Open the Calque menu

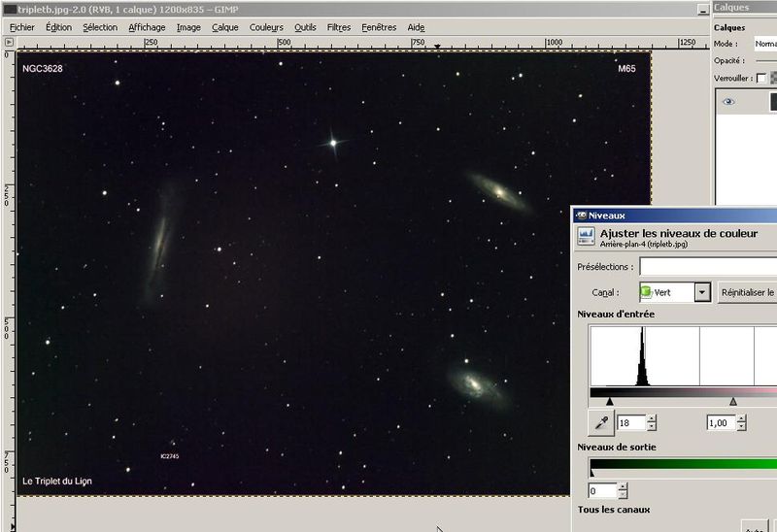click(225, 27)
